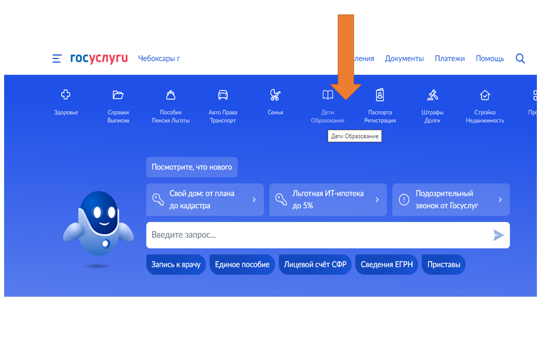Choose the Паспорта Регистрация icon
This screenshot has width=540, height=360.
pyautogui.click(x=380, y=95)
